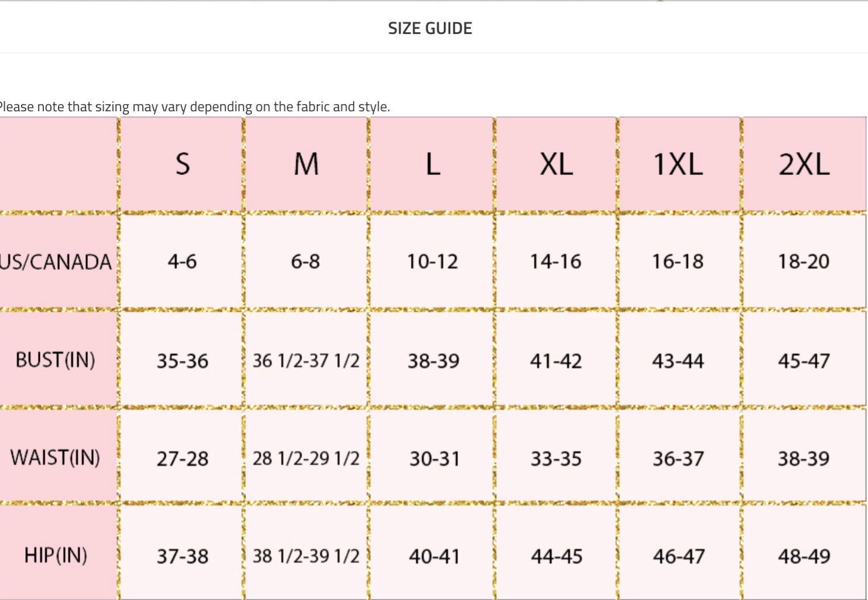
Task: Click the HIP(IN) row label
Action: tap(56, 554)
